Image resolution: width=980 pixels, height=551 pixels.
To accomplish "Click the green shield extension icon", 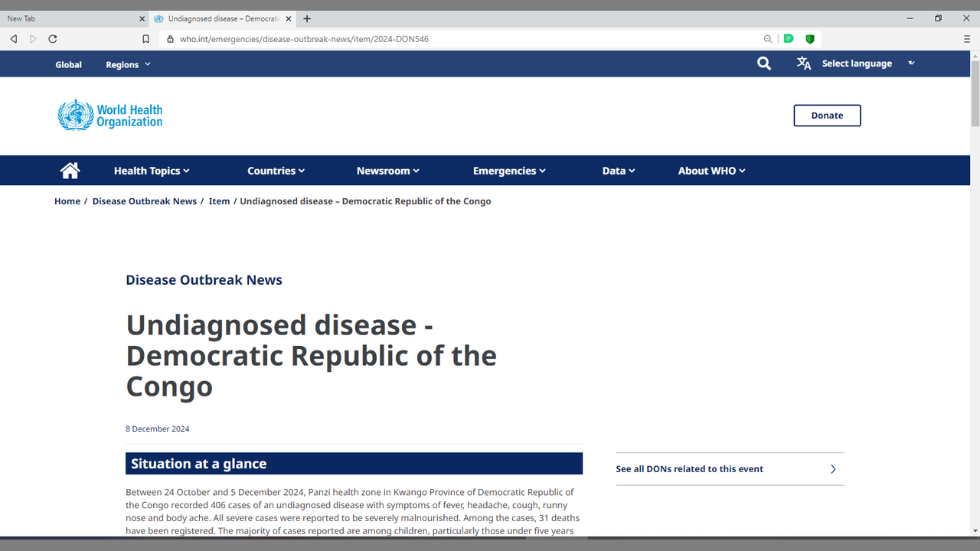I will [809, 39].
